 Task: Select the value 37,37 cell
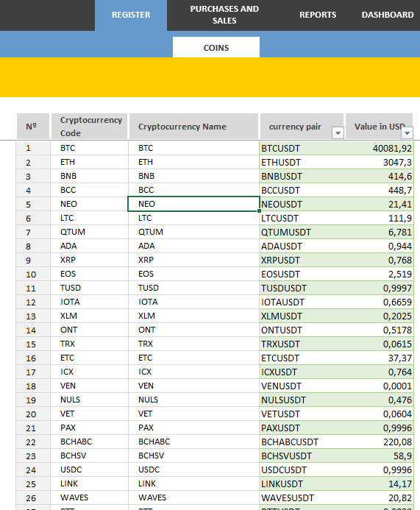pyautogui.click(x=379, y=358)
